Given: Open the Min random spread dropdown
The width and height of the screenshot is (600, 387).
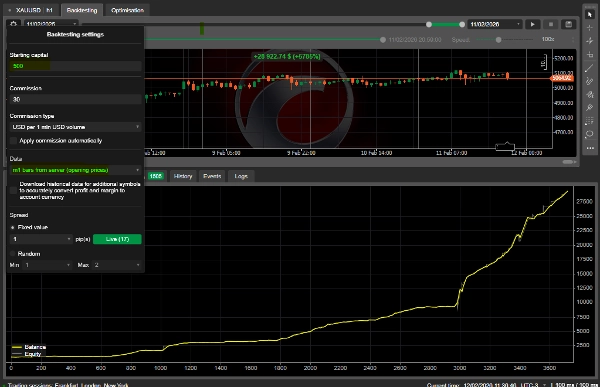Looking at the screenshot, I should pos(47,265).
